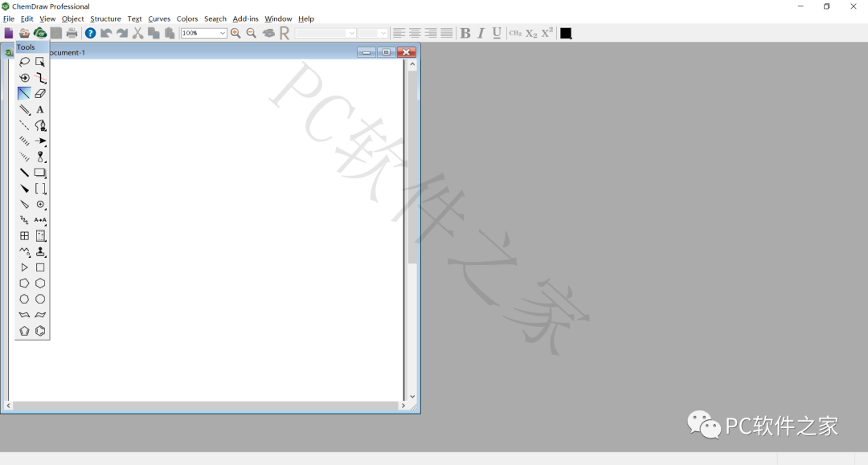Select the Benzene ring tool
Screen dimensions: 868x465
click(x=40, y=331)
